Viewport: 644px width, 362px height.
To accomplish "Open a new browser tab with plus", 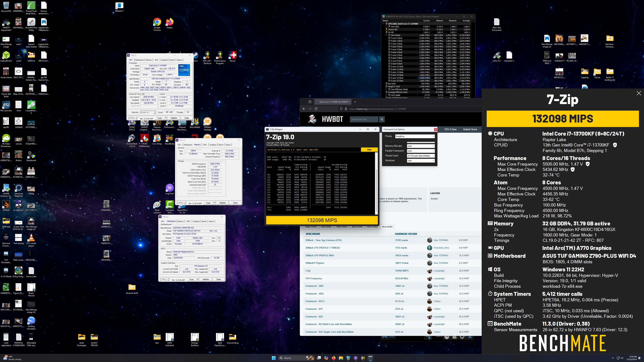I will pyautogui.click(x=355, y=102).
